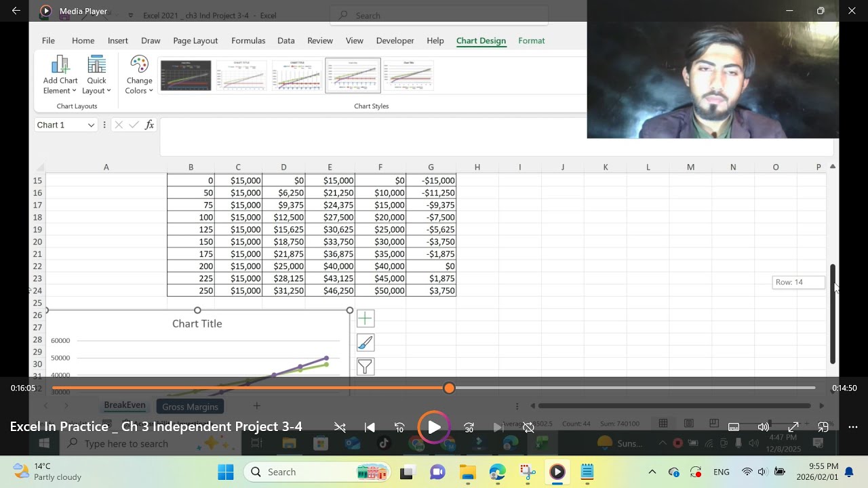
Task: Open the File menu
Action: coord(48,41)
